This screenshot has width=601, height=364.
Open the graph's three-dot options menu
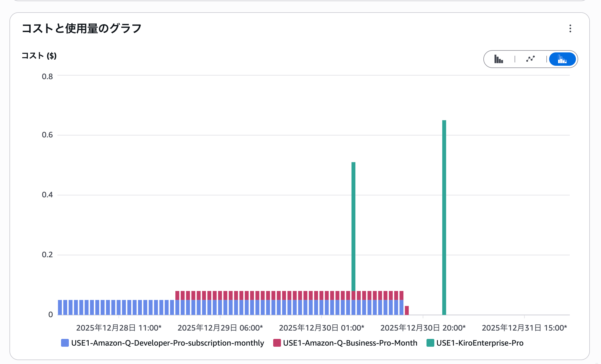click(x=570, y=28)
